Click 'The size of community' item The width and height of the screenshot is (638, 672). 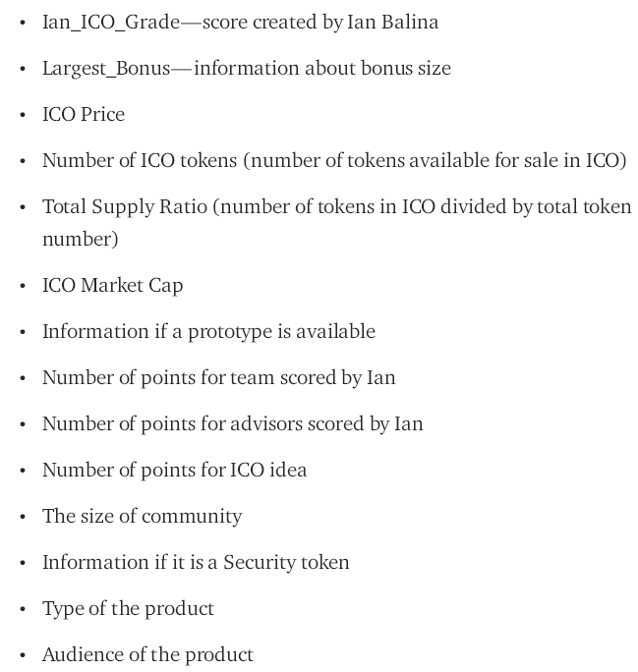point(143,516)
